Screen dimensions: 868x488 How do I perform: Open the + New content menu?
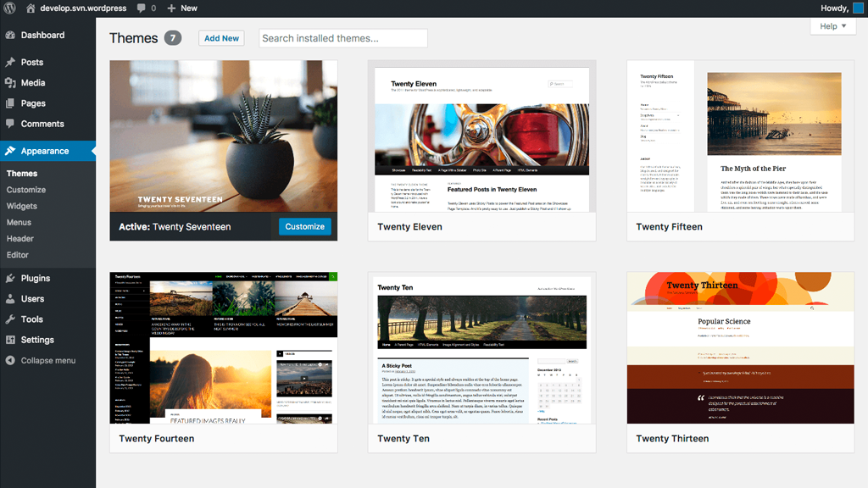182,8
